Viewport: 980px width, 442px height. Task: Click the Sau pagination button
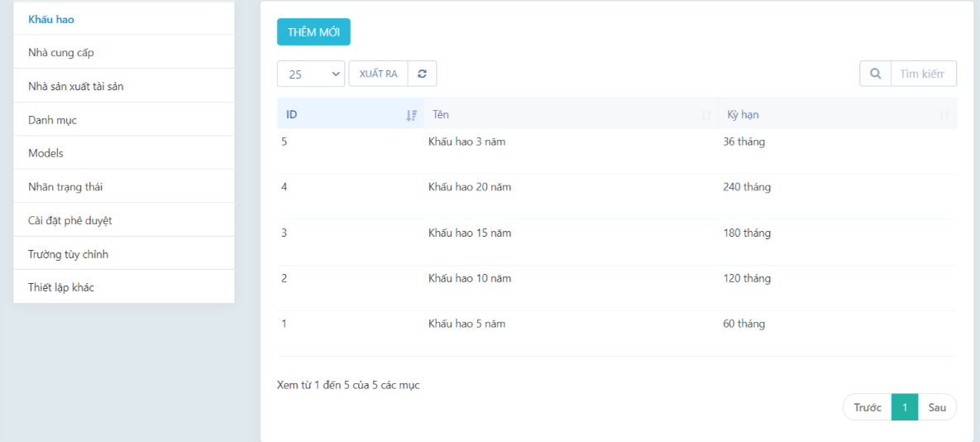tap(937, 407)
